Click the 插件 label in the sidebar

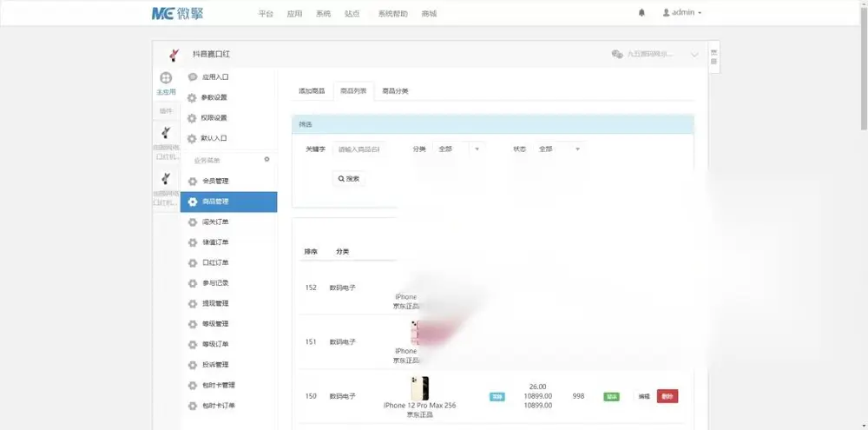[166, 111]
